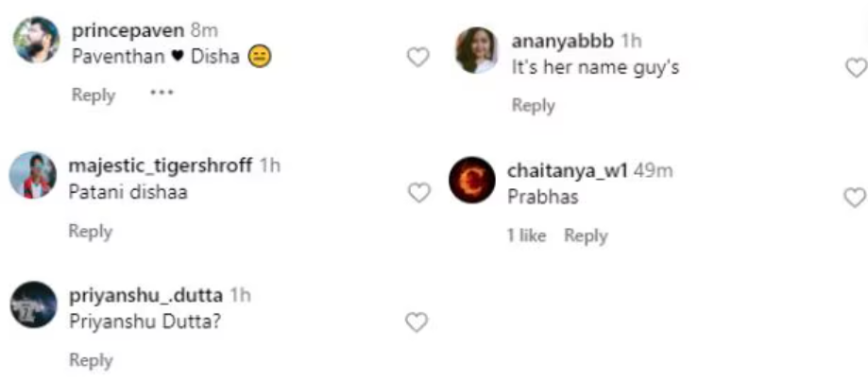
Task: Open chaitanya_w1's profile picture
Action: click(472, 180)
